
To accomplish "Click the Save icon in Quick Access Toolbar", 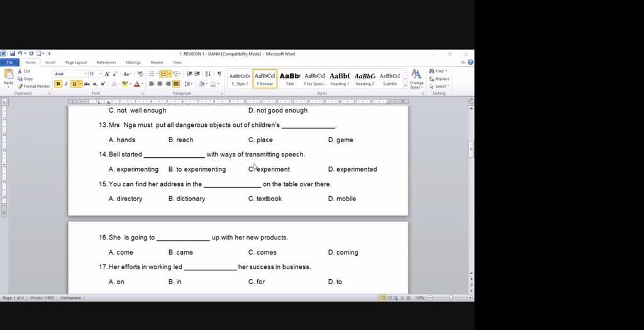I will [x=13, y=53].
